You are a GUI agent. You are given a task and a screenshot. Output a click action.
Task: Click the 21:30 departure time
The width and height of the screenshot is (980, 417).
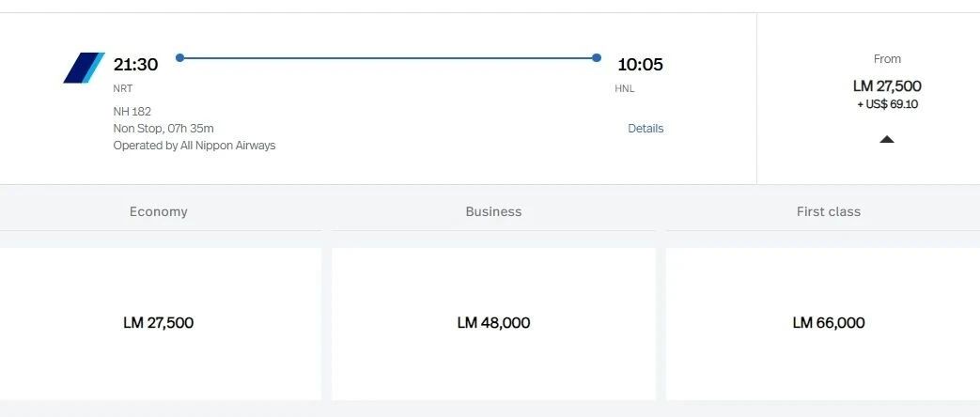click(x=135, y=65)
